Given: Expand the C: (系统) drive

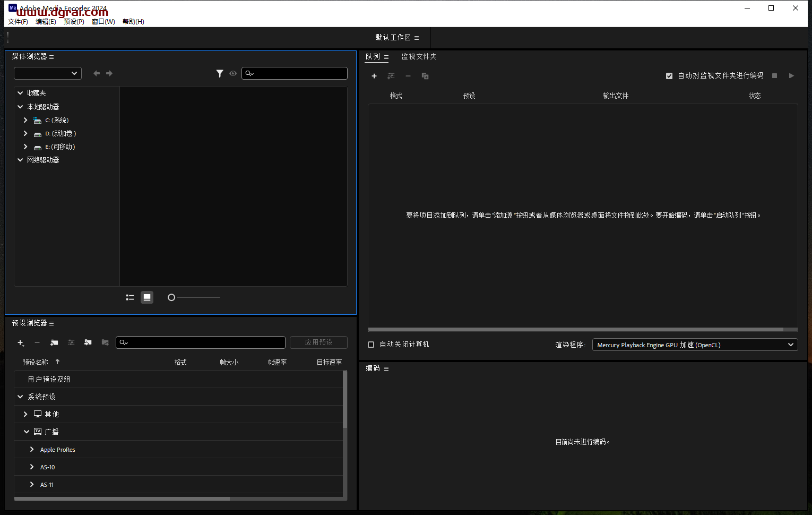Looking at the screenshot, I should pos(25,120).
